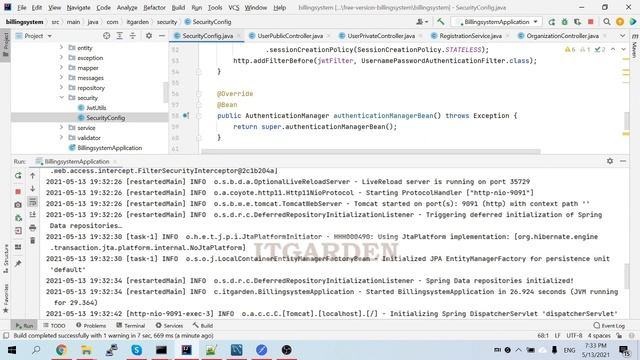This screenshot has width=640, height=360.
Task: Click Expand All icon in Project panel
Action: coord(120,36)
